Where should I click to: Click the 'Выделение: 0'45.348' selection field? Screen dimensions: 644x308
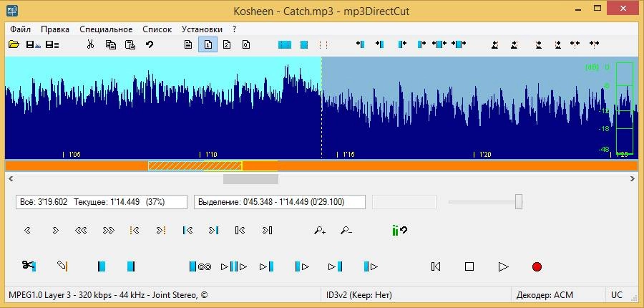[x=280, y=202]
